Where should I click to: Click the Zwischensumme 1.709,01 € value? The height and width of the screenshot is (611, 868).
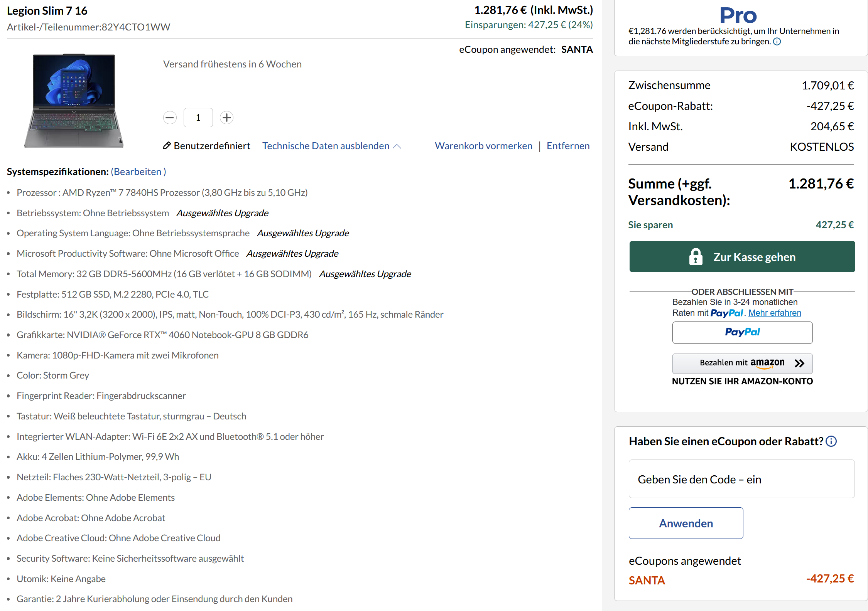[x=828, y=85]
